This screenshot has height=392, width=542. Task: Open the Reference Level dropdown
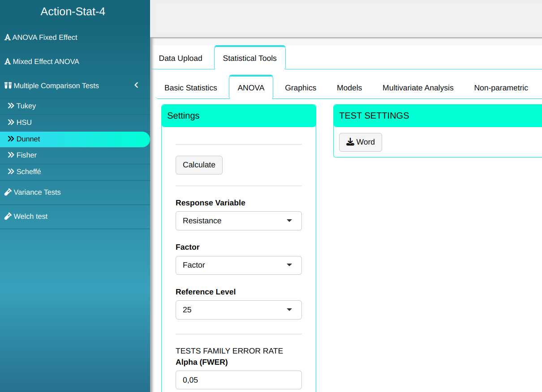238,310
